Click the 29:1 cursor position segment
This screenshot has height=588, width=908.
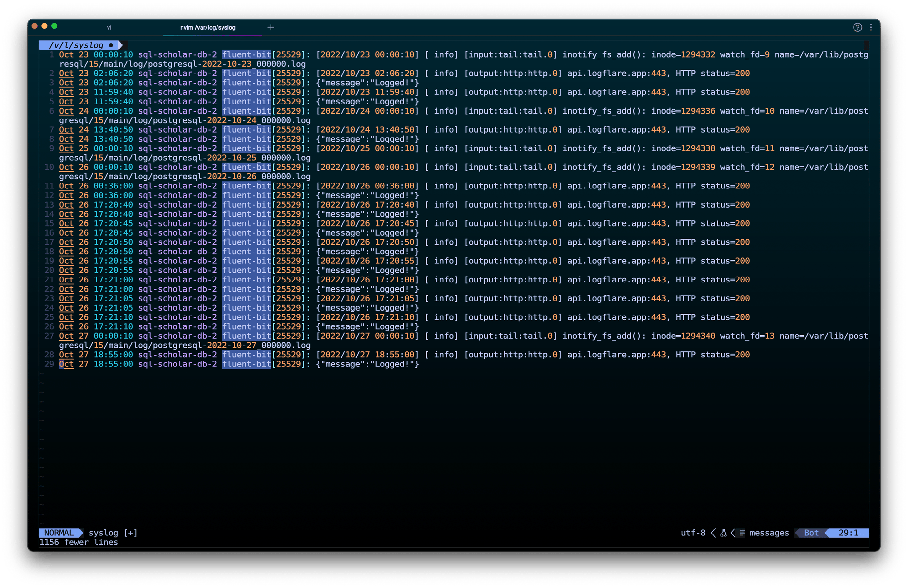coord(848,533)
